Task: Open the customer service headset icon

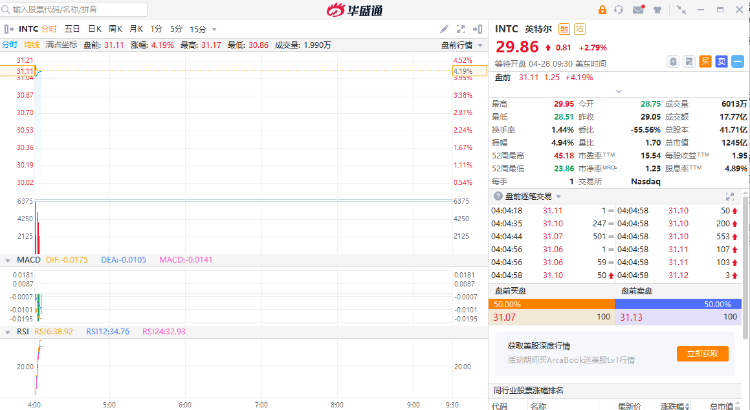Action: [618, 9]
